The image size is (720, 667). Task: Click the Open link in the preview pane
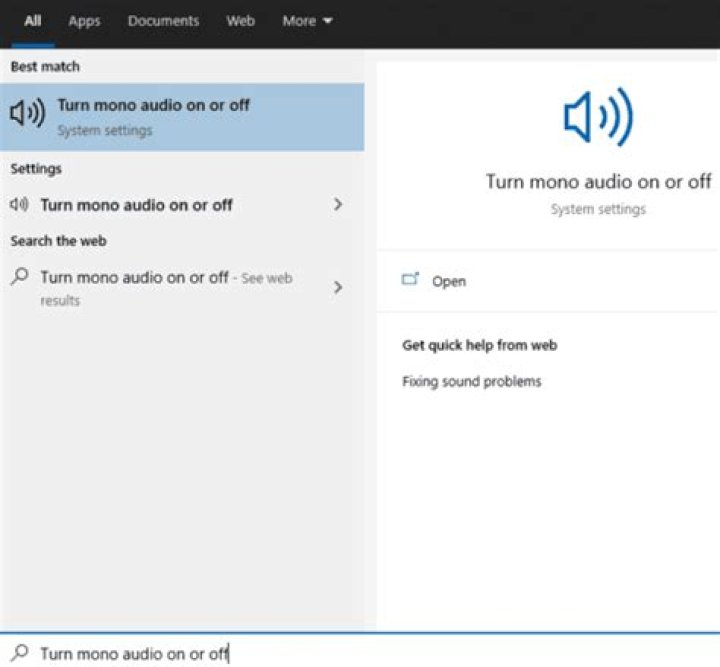click(449, 282)
